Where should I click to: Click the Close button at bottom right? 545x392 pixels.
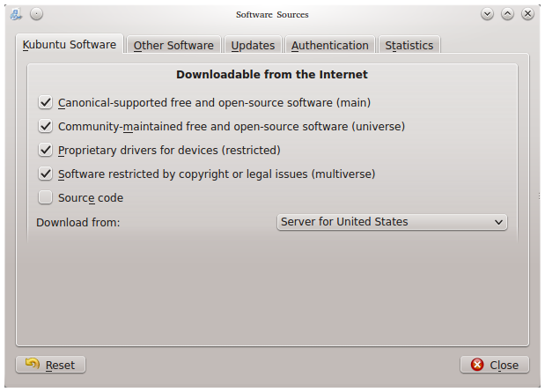[x=495, y=365]
